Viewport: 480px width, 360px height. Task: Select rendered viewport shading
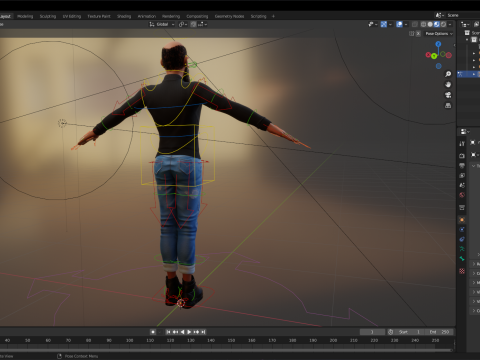pyautogui.click(x=443, y=24)
